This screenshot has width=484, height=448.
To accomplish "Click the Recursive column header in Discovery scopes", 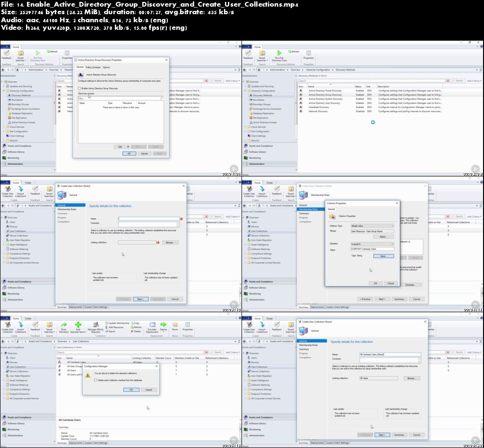I will pos(127,103).
